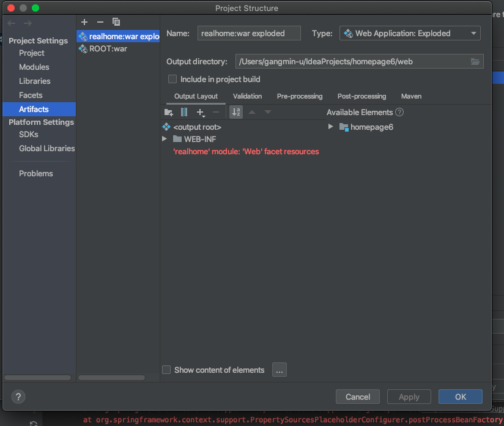Navigate forward with right arrow
Viewport: 504px width, 426px height.
tap(28, 23)
